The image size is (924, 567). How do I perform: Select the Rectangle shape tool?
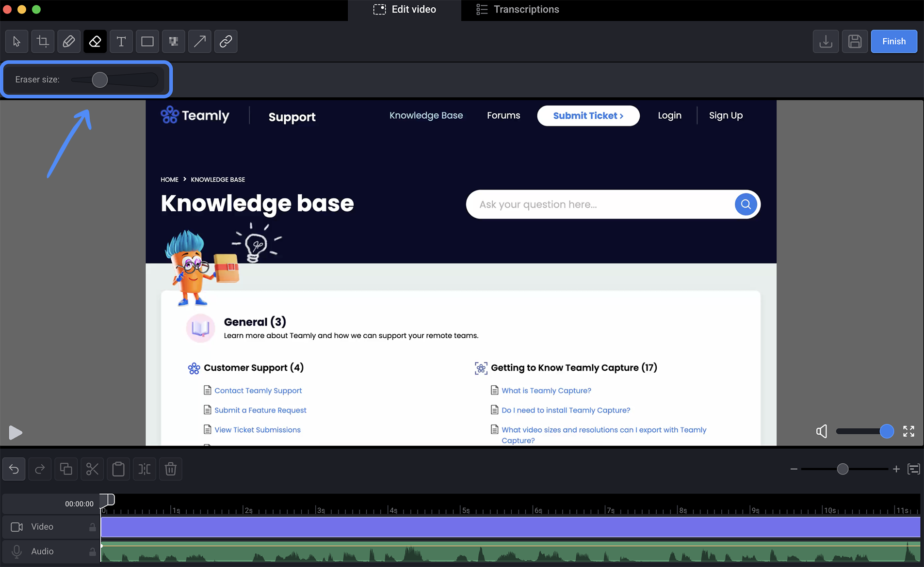tap(147, 41)
